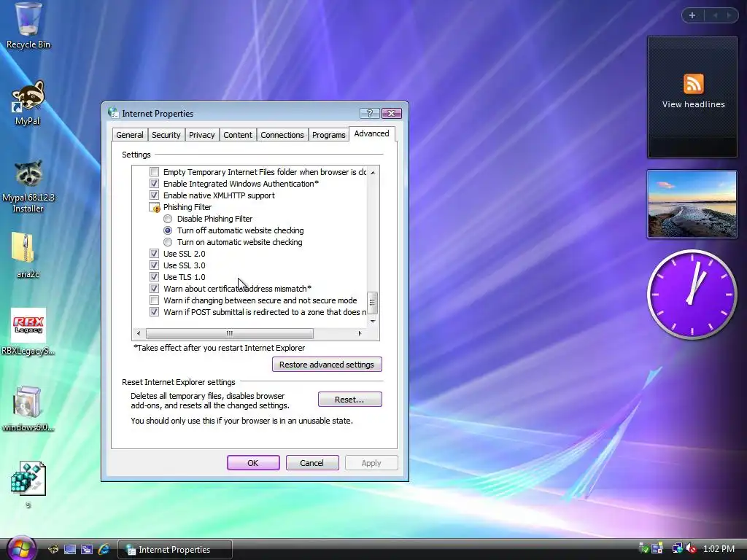Click the settings list vertical scrollbar thumb

[373, 303]
